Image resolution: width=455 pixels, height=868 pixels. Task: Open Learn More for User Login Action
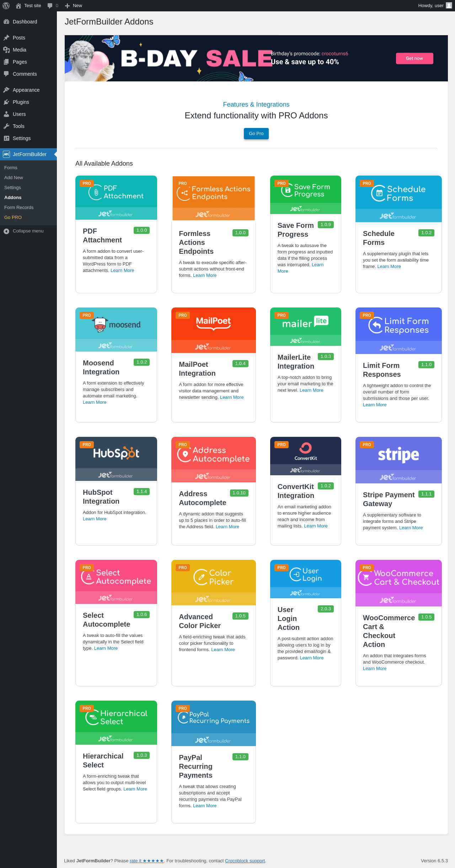(312, 658)
